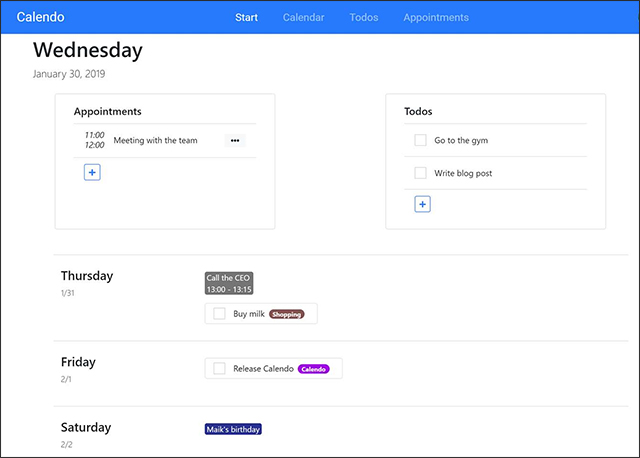Tick the Write blog post checkbox

pyautogui.click(x=420, y=173)
